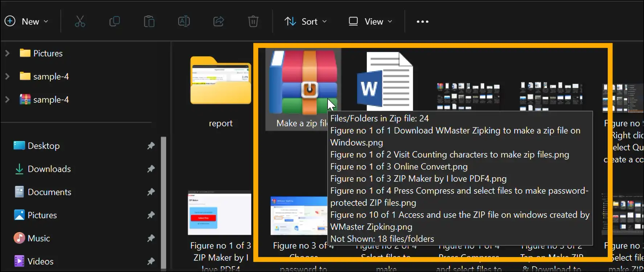Open the See more three-dots menu

point(422,21)
